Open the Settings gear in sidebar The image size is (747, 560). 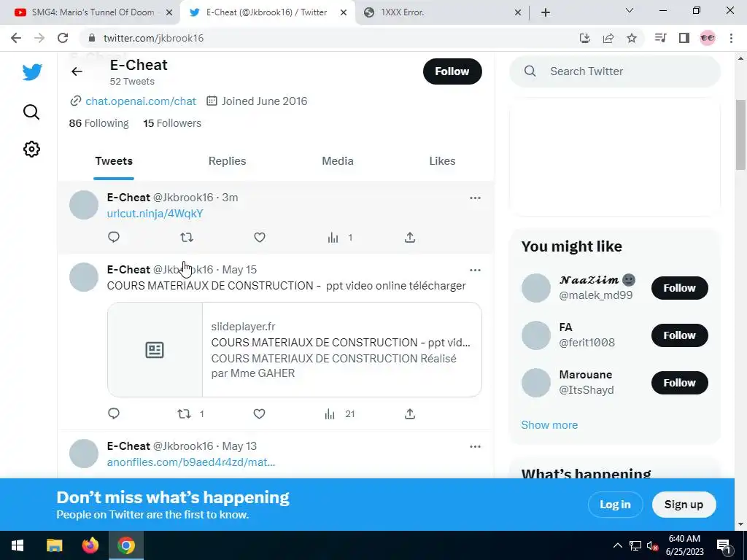[x=31, y=149]
